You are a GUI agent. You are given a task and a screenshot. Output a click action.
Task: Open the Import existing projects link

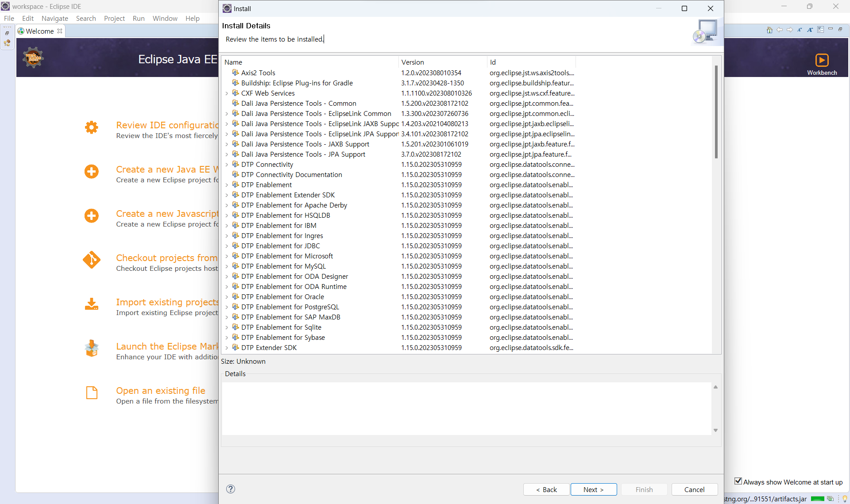coord(167,302)
